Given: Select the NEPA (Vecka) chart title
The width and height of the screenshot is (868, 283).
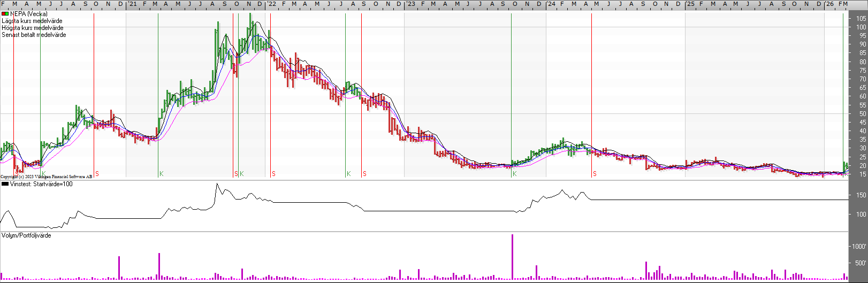Looking at the screenshot, I should click(x=29, y=14).
